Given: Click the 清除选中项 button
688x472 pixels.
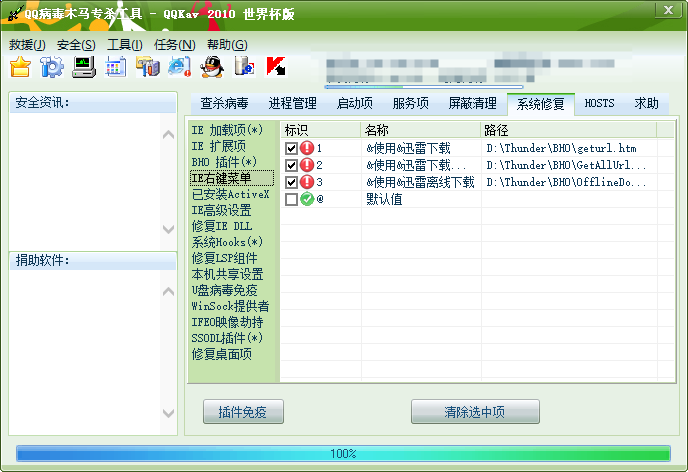Looking at the screenshot, I should point(475,411).
